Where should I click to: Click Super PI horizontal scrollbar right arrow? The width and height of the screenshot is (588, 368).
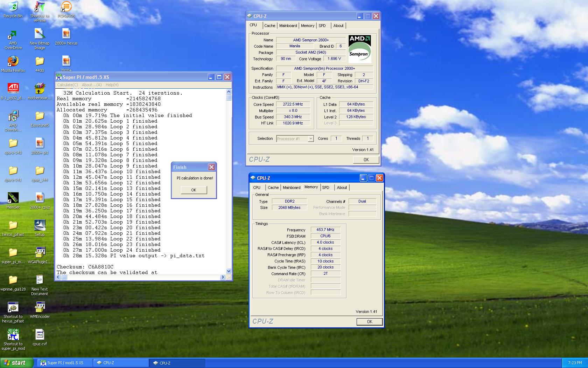pyautogui.click(x=223, y=277)
